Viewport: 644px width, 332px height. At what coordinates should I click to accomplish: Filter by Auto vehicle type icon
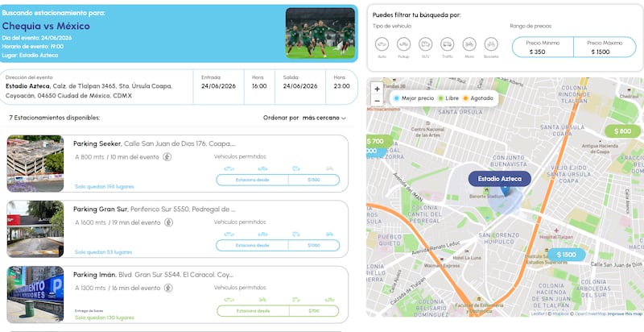(382, 44)
